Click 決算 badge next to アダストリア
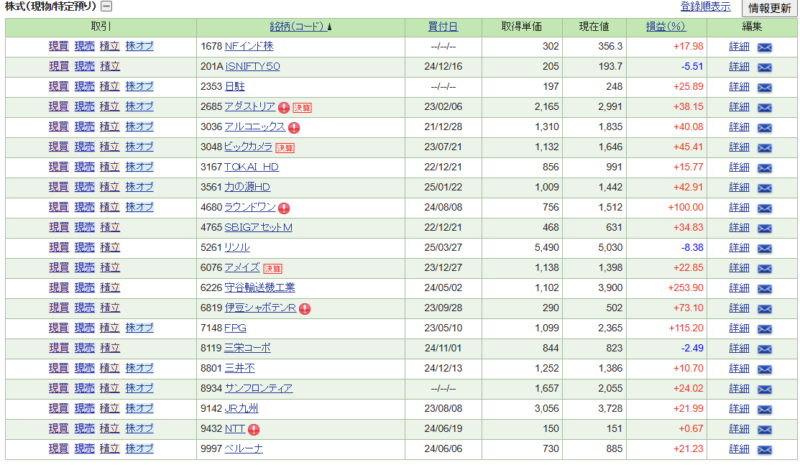 tap(302, 108)
